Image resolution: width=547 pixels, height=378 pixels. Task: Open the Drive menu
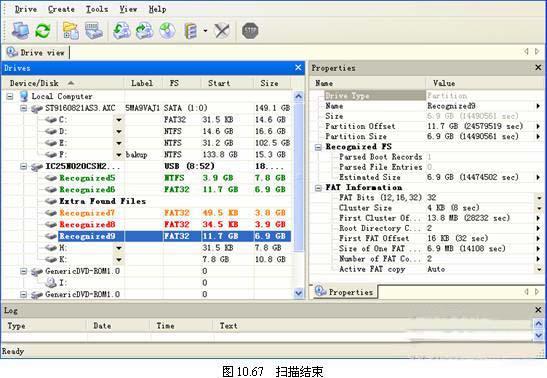coord(26,9)
